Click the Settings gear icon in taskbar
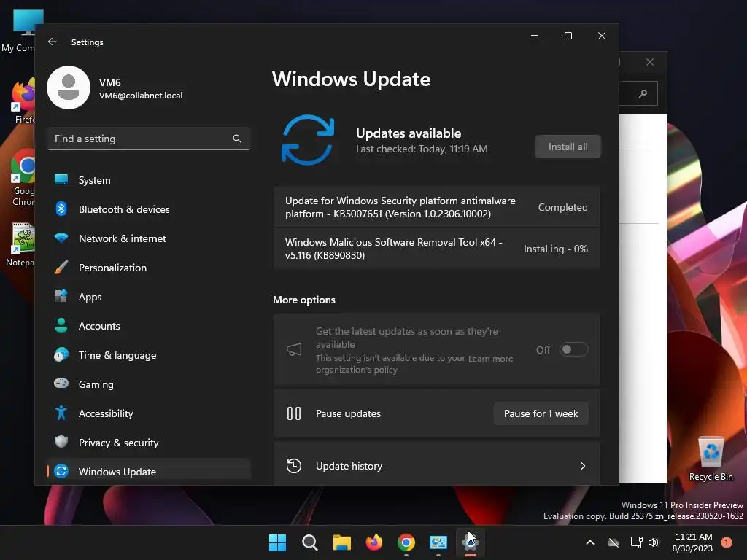Image resolution: width=747 pixels, height=560 pixels. point(471,542)
